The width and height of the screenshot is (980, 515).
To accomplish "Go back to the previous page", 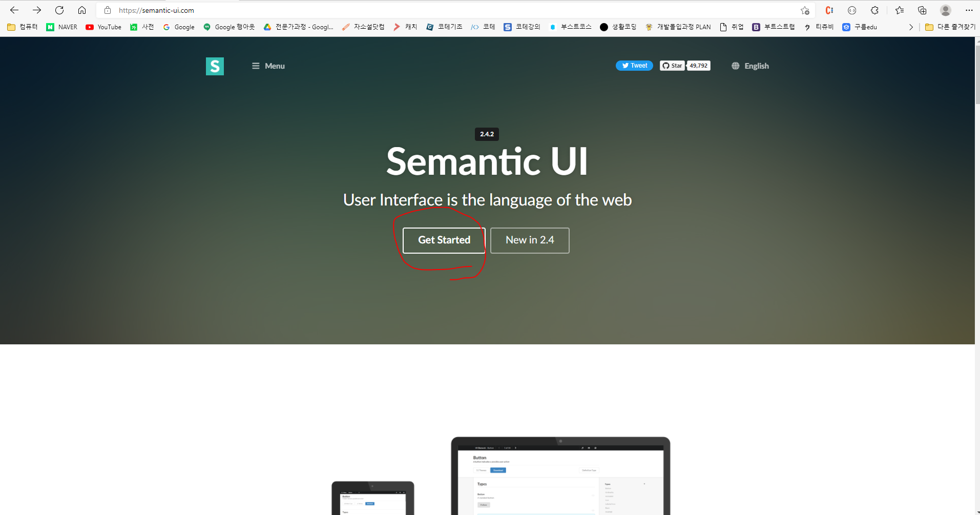I will (14, 10).
